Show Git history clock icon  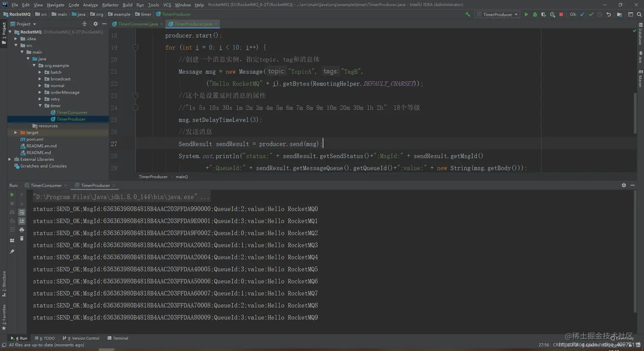[x=600, y=14]
